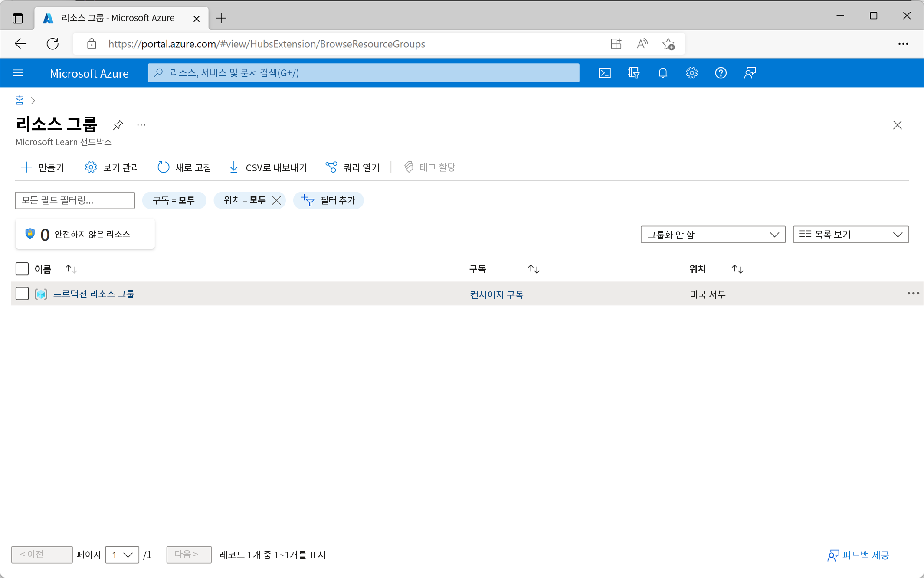Expand the 그룹화 안 함 dropdown

pos(713,235)
